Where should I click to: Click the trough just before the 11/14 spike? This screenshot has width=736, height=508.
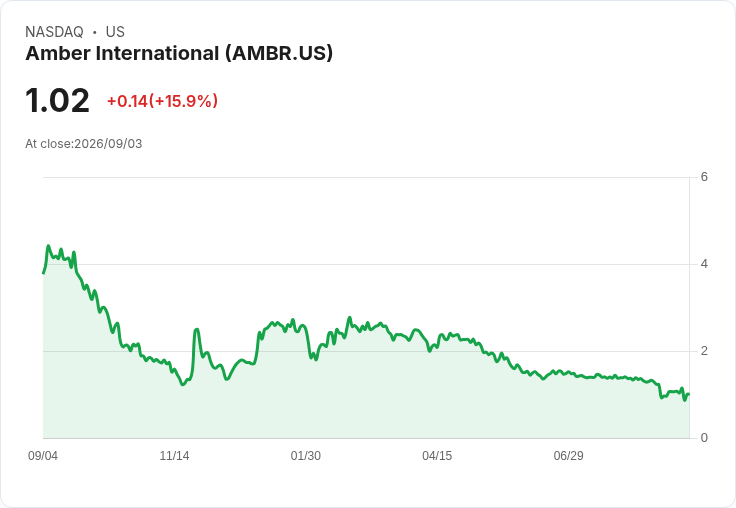[x=183, y=385]
